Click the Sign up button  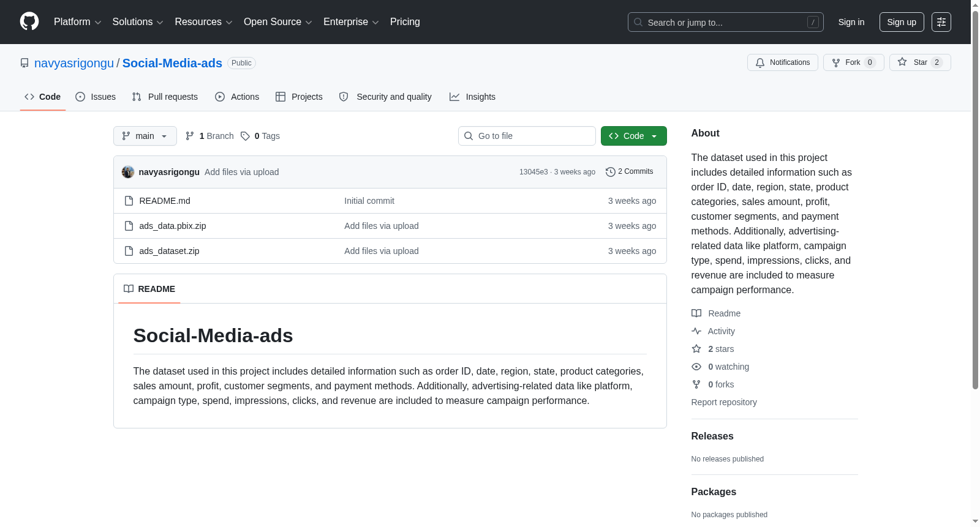click(x=902, y=22)
